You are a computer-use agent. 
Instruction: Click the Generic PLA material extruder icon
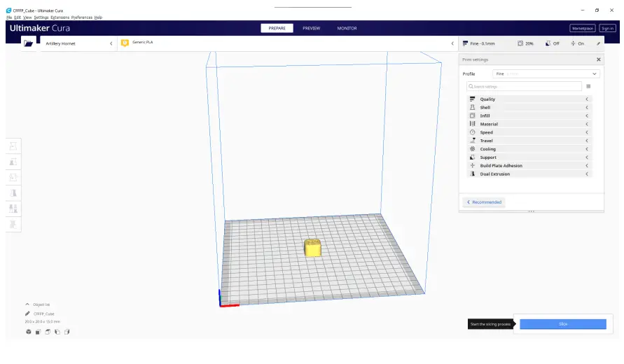click(125, 43)
